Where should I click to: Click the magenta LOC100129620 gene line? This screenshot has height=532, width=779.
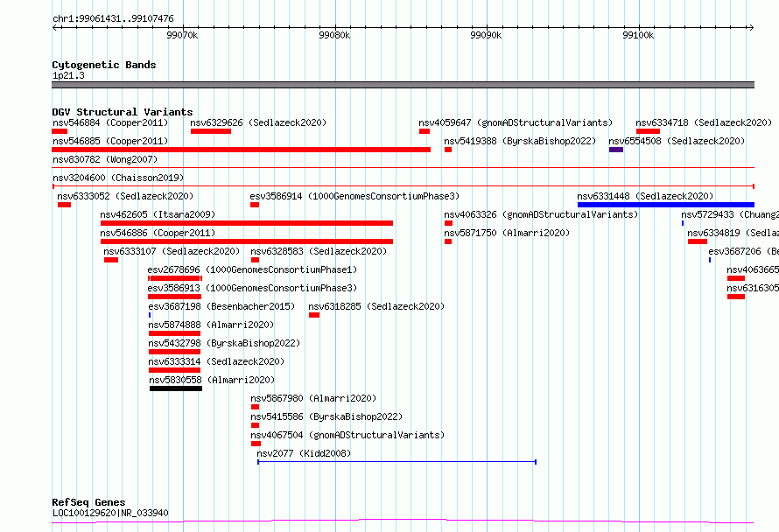pos(403,521)
